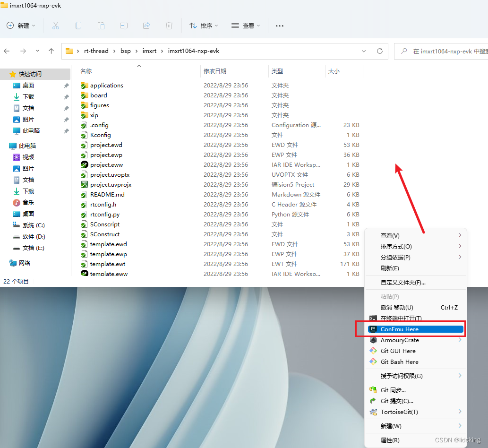Viewport: 488px width, 448px height.
Task: Open the 新建 new item dropdown
Action: tap(20, 26)
